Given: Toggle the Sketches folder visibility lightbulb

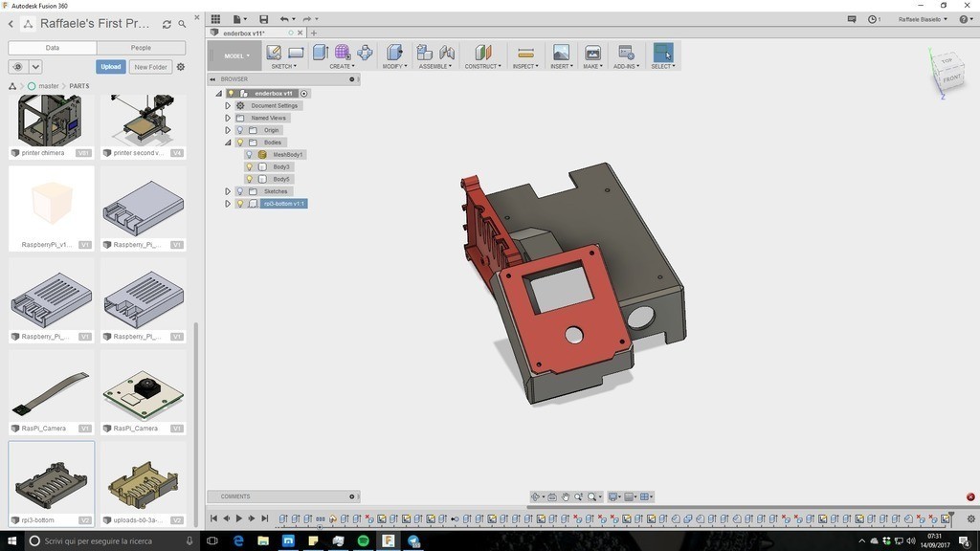Looking at the screenshot, I should pos(239,191).
